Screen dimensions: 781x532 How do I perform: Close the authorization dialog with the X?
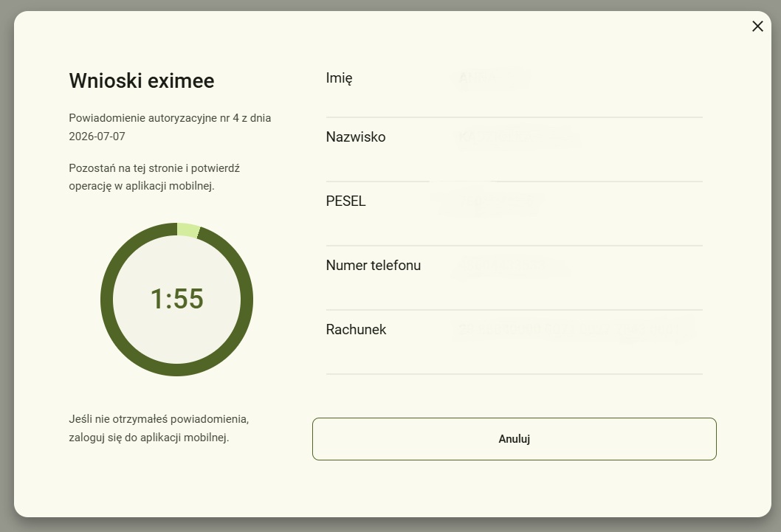coord(757,27)
